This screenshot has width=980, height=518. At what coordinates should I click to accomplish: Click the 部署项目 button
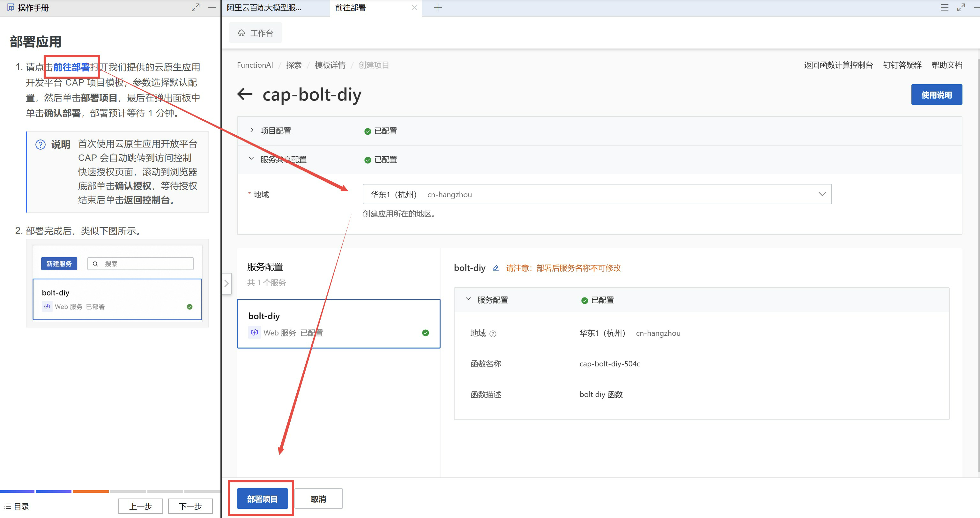coord(262,499)
